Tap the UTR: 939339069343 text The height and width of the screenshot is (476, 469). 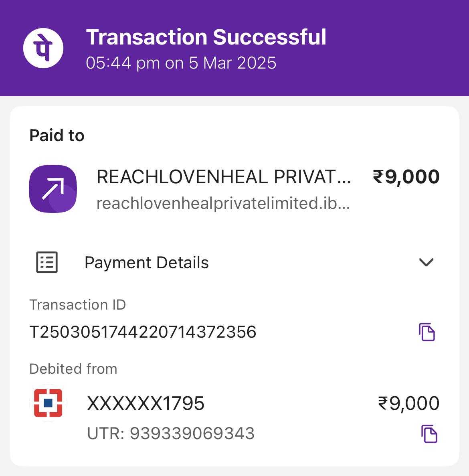pos(171,433)
